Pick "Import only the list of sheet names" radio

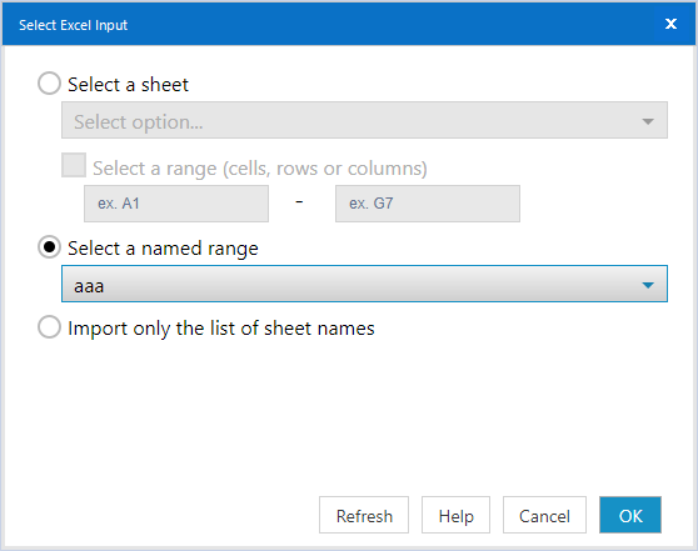pos(49,328)
